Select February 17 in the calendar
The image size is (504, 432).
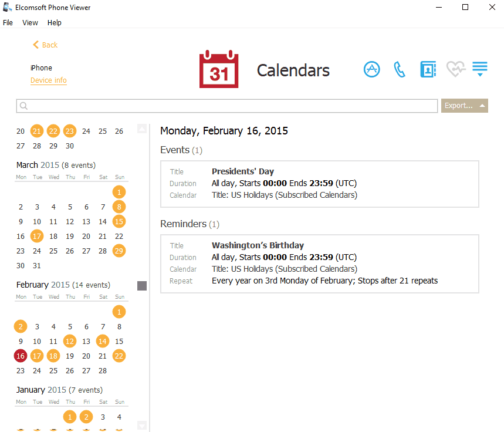pos(37,356)
